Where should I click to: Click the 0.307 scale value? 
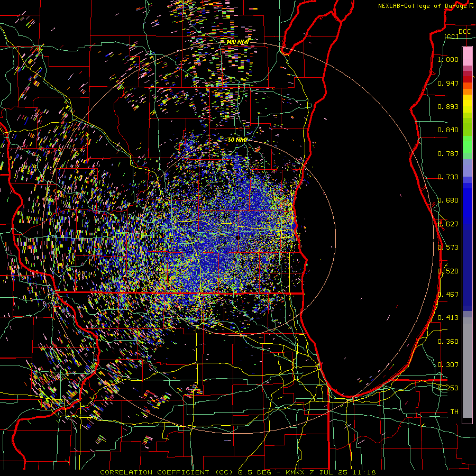point(448,365)
